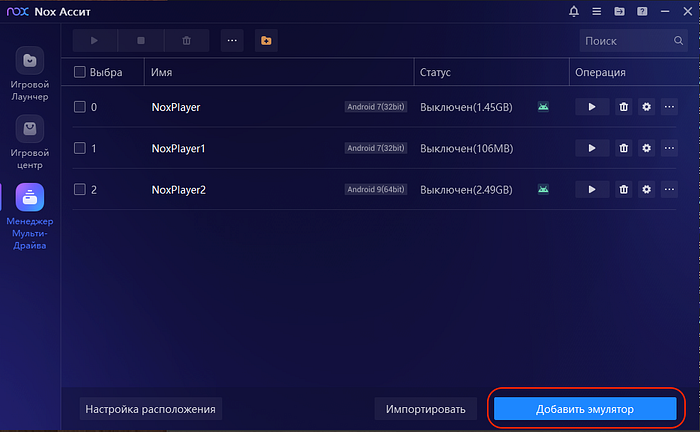Click the folder shortcut icon in title bar
Image resolution: width=700 pixels, height=432 pixels.
619,11
